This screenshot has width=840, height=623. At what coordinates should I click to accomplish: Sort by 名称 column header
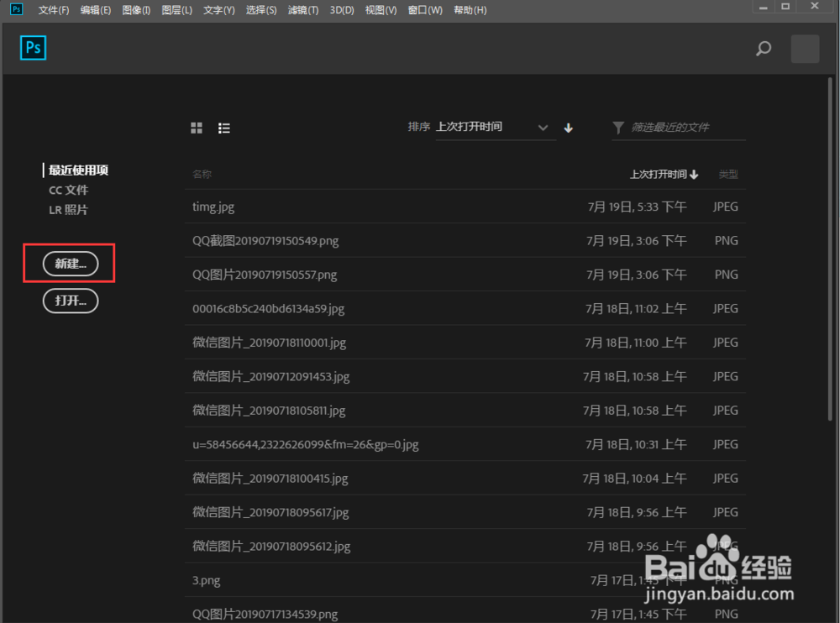(x=202, y=174)
